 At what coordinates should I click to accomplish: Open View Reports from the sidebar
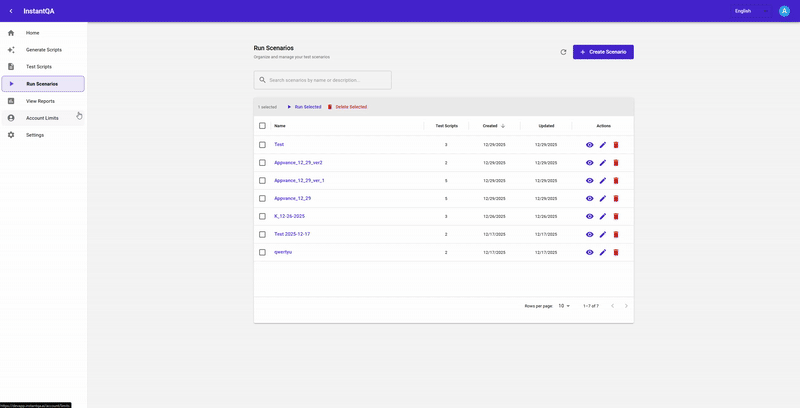[x=40, y=101]
